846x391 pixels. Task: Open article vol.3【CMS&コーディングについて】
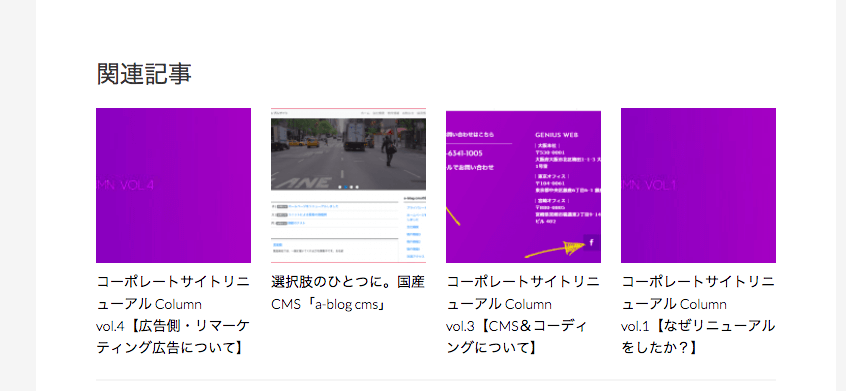523,315
